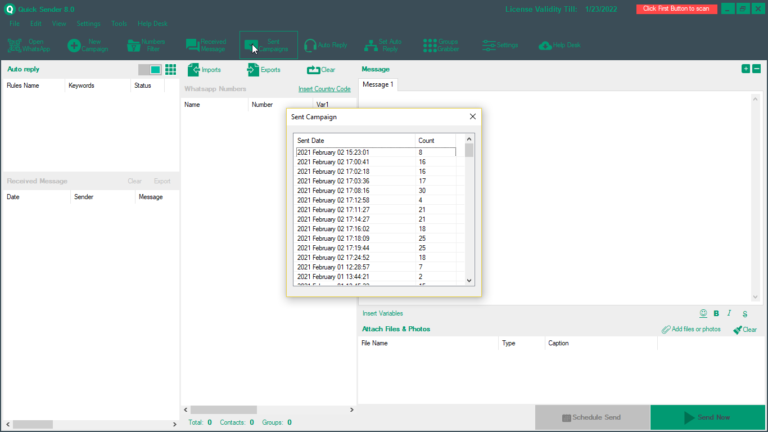Sort by the Count column header

coord(435,141)
